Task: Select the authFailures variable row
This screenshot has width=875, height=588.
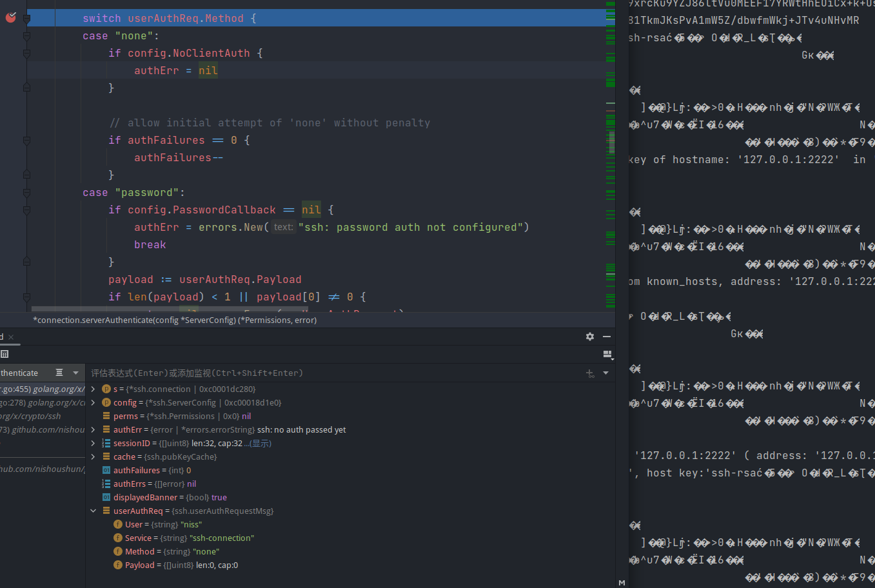Action: [350, 470]
